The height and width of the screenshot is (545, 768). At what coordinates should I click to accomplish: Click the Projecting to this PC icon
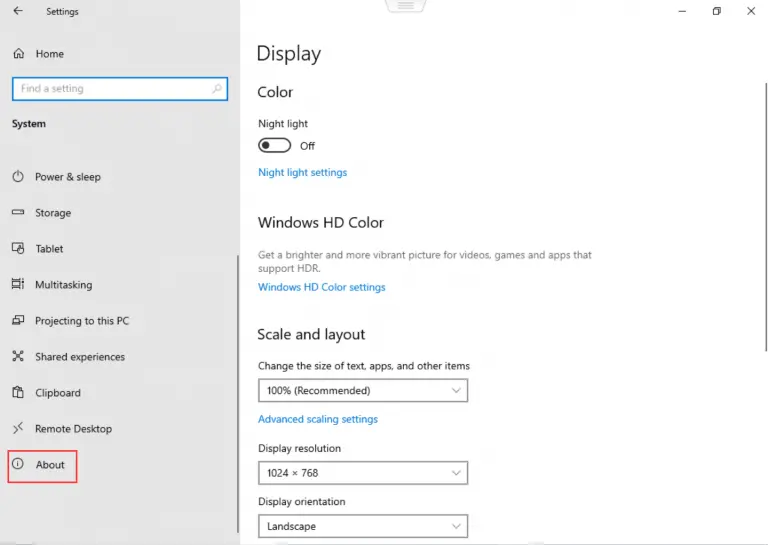[x=18, y=320]
